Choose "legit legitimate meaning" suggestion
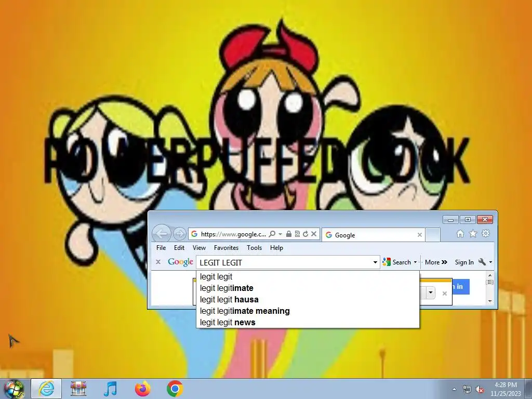 308,311
